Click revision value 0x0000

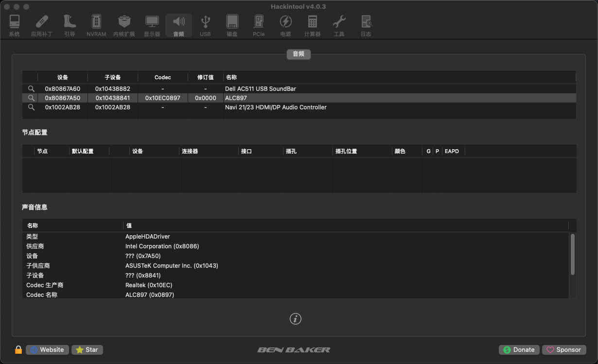click(206, 98)
